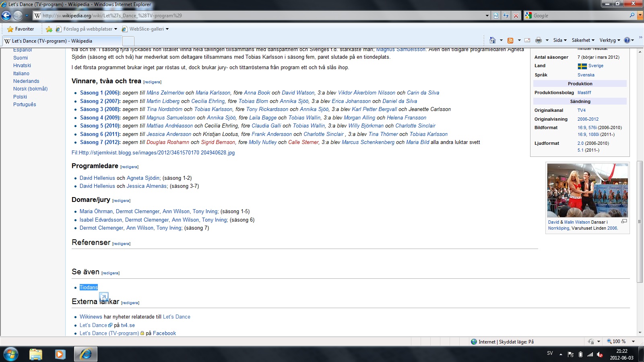This screenshot has height=362, width=644.
Task: Open the Säkerhet menu
Action: click(583, 40)
